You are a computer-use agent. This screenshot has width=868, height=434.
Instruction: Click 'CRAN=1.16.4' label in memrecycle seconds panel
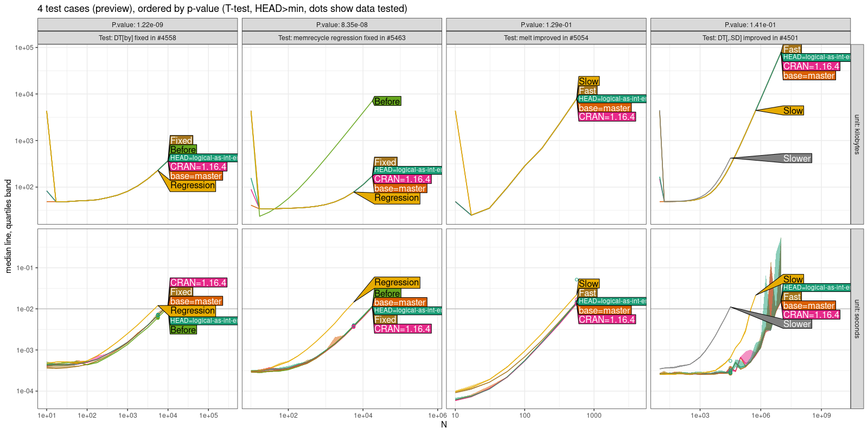click(x=403, y=329)
